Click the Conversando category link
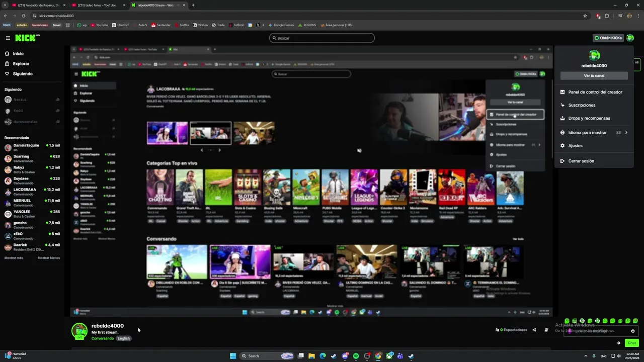The image size is (644, 362). 103,338
